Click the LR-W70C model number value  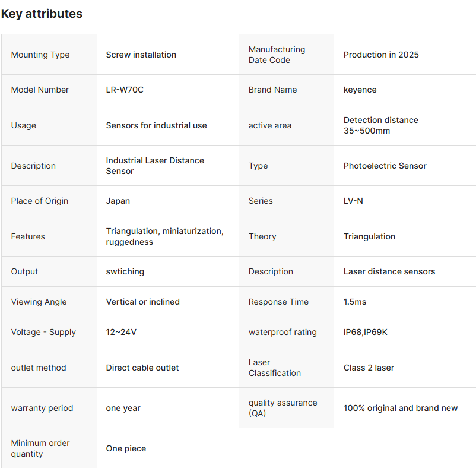click(125, 90)
